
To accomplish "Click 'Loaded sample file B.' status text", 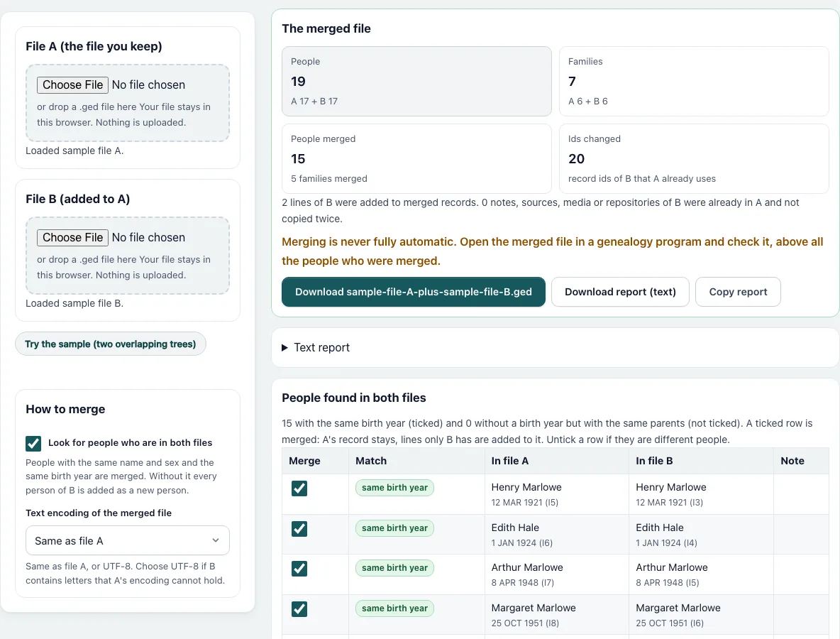I will click(x=74, y=303).
